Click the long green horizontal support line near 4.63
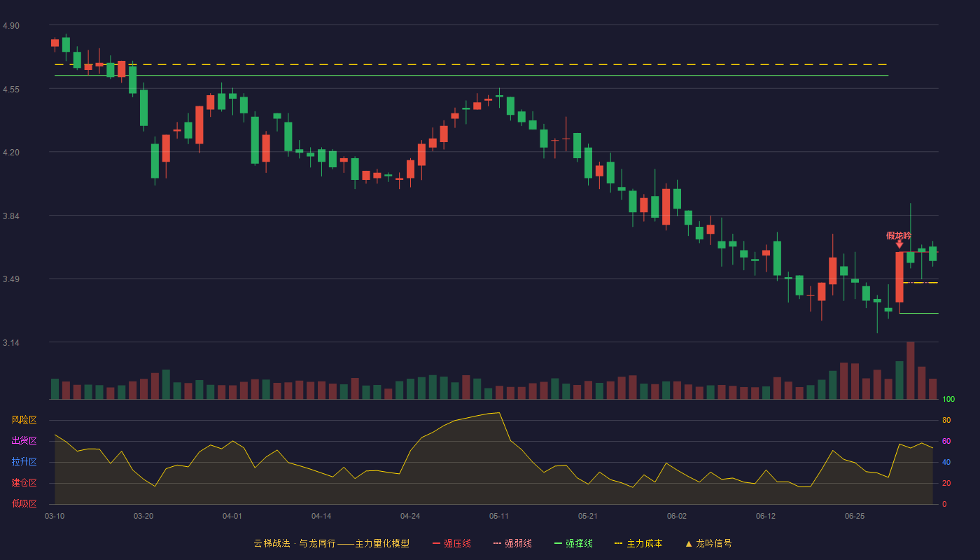 [471, 75]
